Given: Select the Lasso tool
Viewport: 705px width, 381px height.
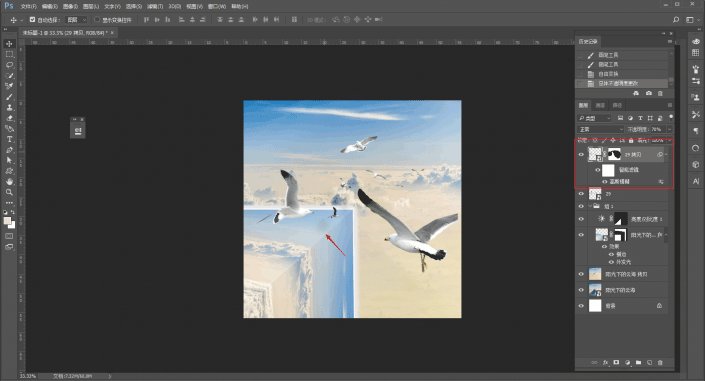Looking at the screenshot, I should (9, 65).
